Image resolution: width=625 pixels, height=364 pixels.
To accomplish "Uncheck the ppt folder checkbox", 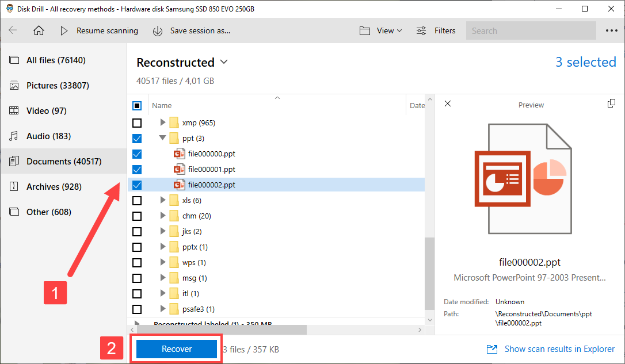I will point(137,138).
